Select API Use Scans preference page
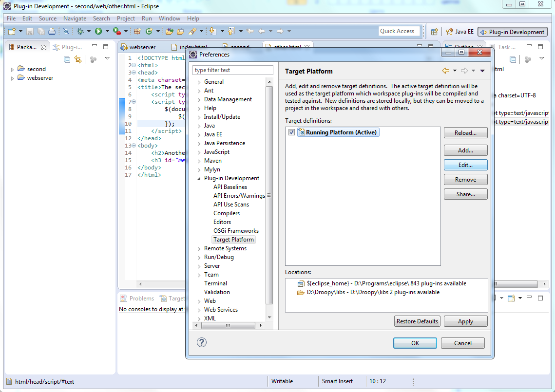Viewport: 555px width, 392px height. pyautogui.click(x=231, y=204)
